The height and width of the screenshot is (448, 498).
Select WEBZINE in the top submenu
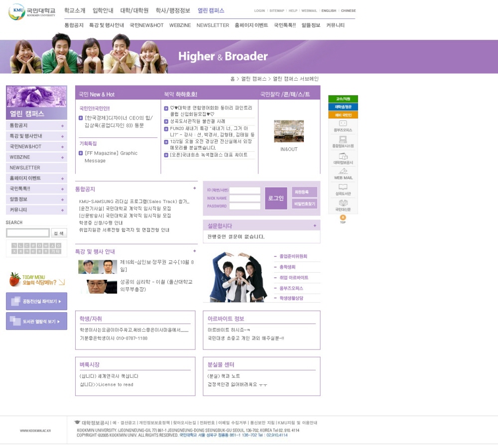click(180, 25)
